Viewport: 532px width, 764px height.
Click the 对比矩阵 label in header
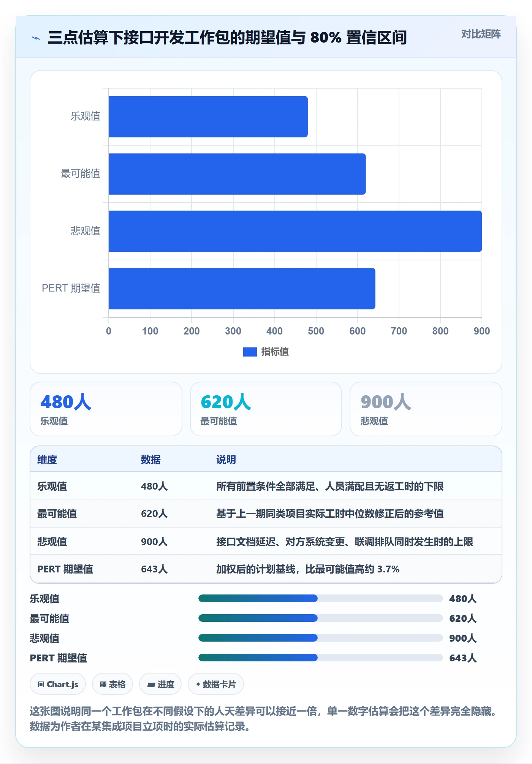[481, 34]
